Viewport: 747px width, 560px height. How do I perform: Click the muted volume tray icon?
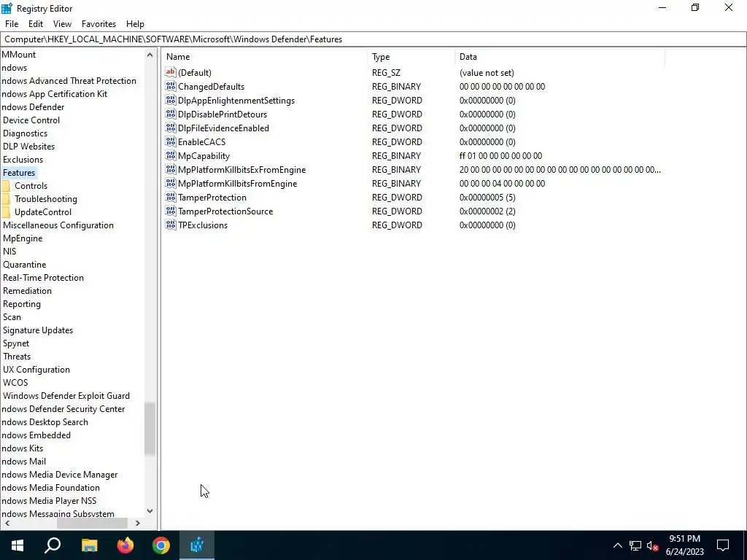[653, 545]
